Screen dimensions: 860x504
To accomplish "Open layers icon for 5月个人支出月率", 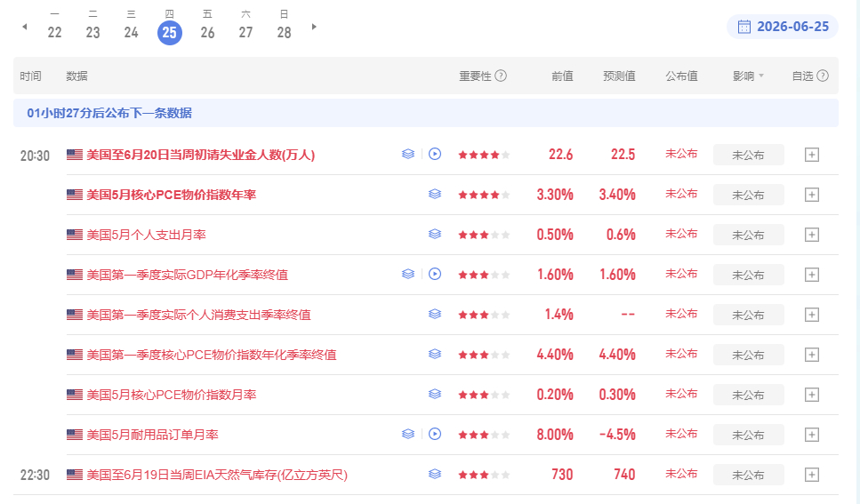I will [x=435, y=234].
